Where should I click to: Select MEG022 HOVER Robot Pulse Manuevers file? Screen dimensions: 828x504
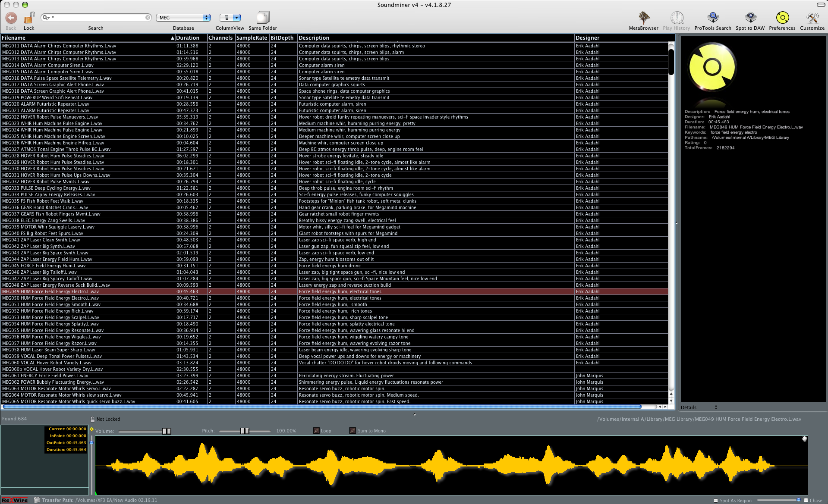334,117
